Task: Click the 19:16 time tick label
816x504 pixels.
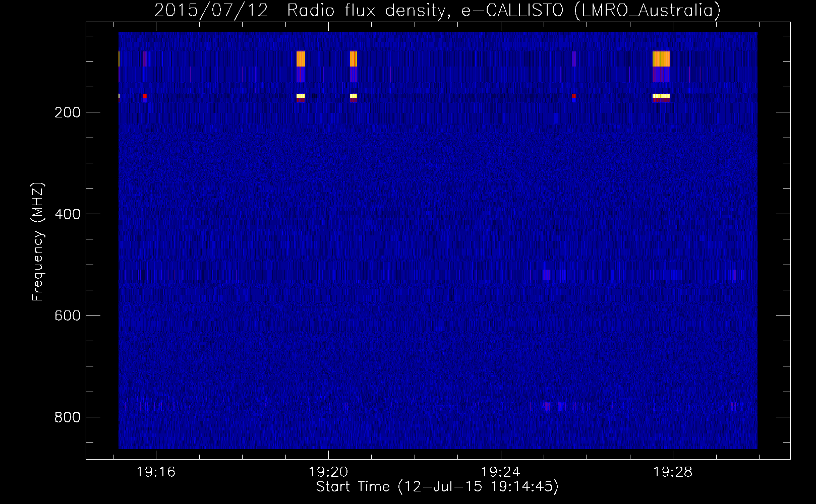Action: tap(156, 472)
